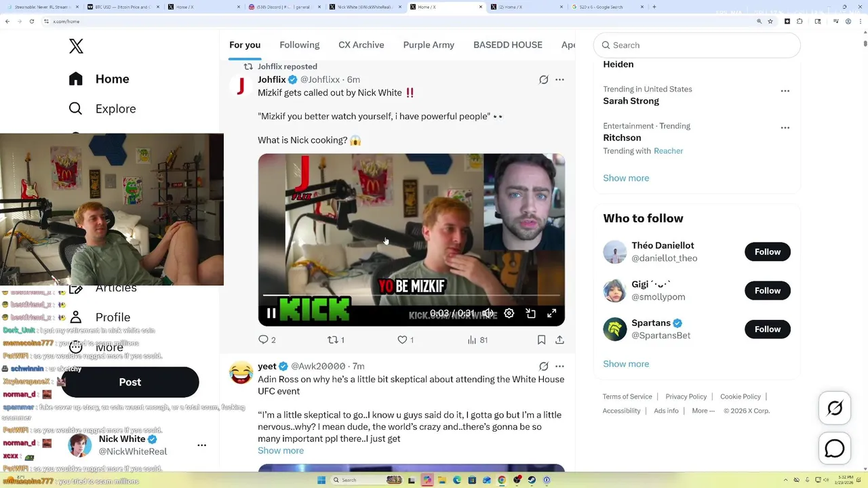
Task: Open the floating Grok button
Action: pyautogui.click(x=835, y=408)
